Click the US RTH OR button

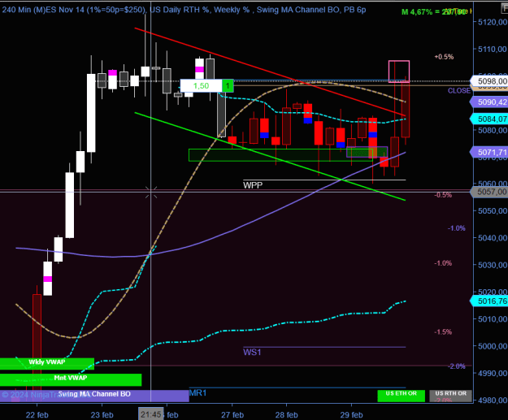tap(450, 396)
